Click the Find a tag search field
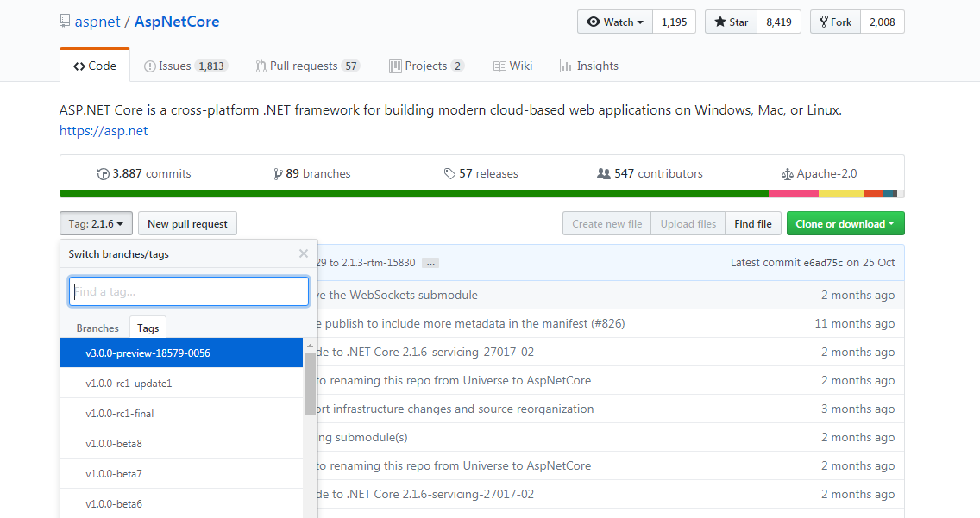 tap(189, 291)
